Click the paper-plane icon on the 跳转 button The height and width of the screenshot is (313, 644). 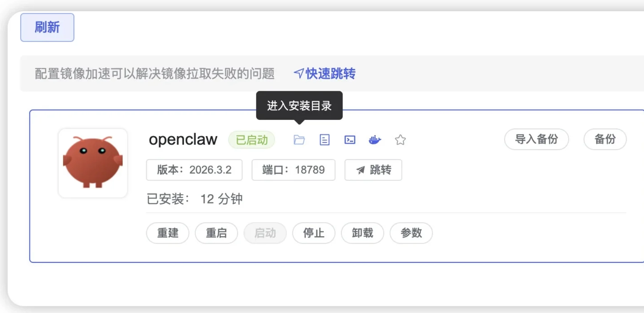point(360,170)
